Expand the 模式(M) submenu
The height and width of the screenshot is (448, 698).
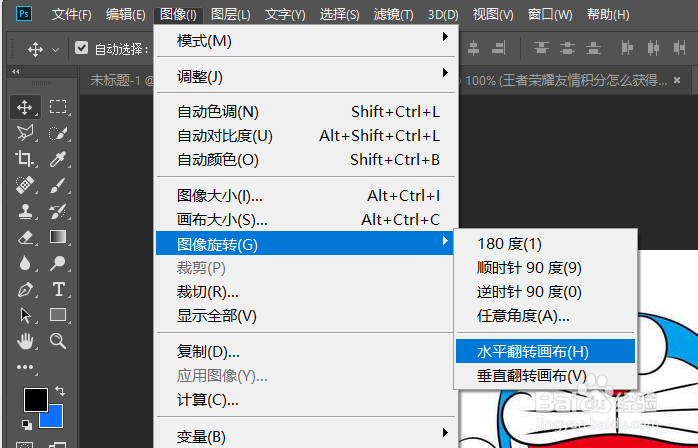tap(305, 41)
